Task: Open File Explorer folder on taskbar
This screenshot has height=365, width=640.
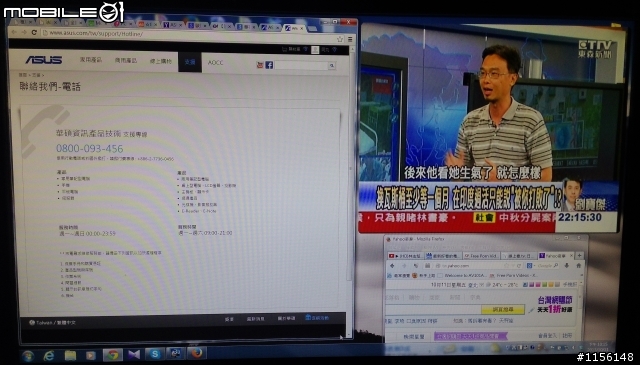Action: pyautogui.click(x=70, y=356)
